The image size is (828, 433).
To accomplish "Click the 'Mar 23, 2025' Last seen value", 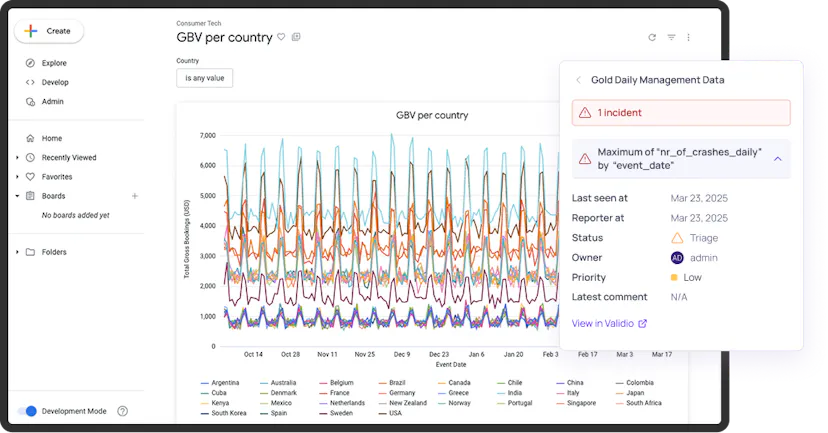I will point(699,198).
